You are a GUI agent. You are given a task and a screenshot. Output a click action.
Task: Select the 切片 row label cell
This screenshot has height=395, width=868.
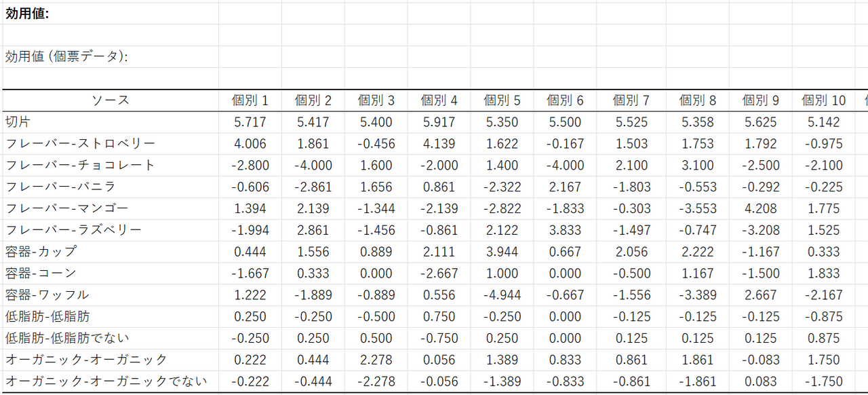18,122
